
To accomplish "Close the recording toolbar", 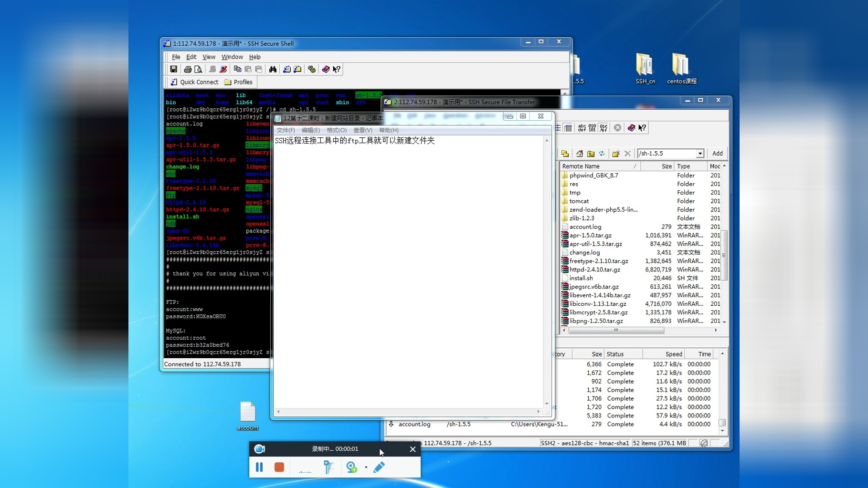I will [x=413, y=449].
